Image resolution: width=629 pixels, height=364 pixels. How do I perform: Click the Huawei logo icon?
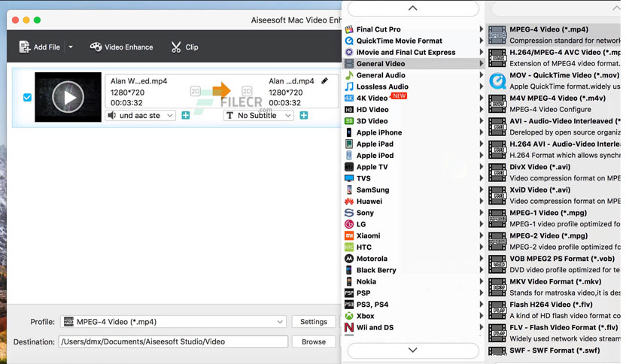pyautogui.click(x=349, y=202)
